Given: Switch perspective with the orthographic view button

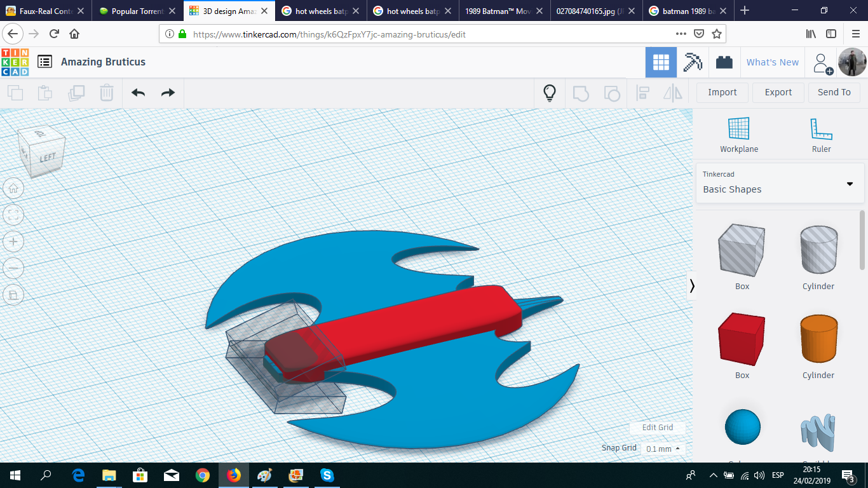Looking at the screenshot, I should (x=13, y=295).
